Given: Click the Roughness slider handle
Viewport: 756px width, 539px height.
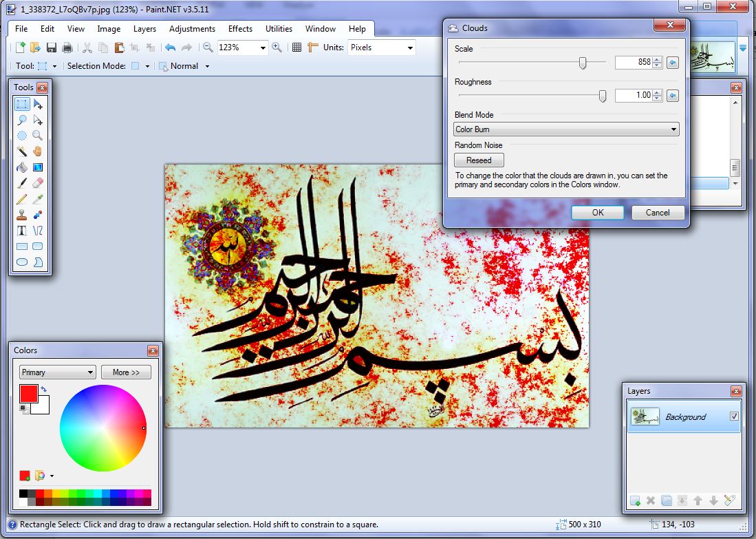Looking at the screenshot, I should (602, 96).
